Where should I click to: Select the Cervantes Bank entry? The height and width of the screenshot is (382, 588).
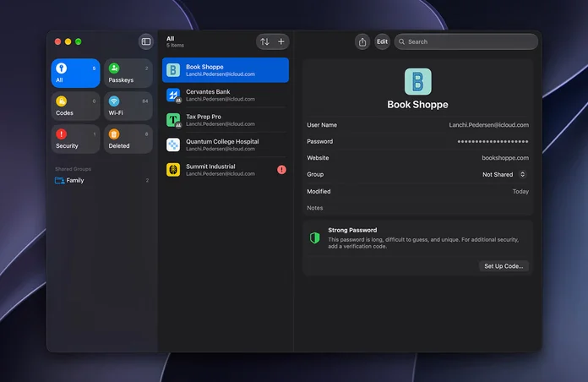[x=226, y=95]
